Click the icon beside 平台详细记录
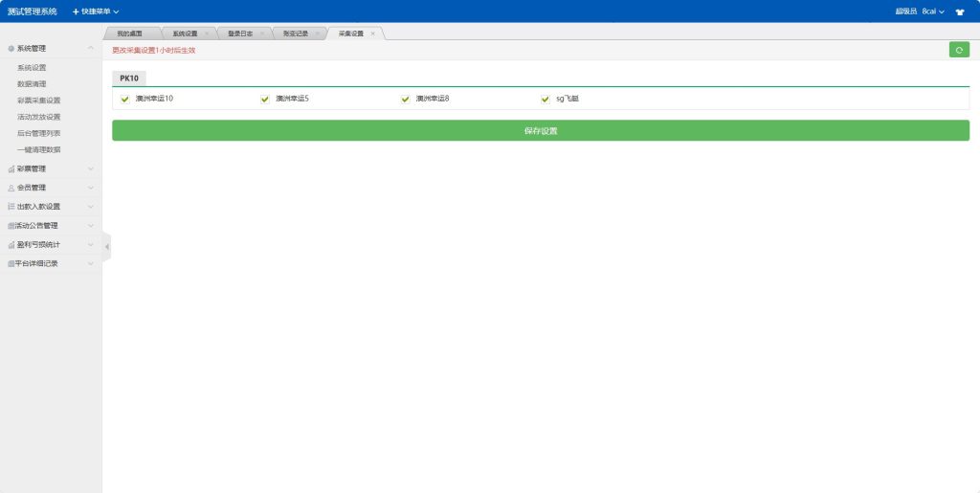 click(x=11, y=263)
